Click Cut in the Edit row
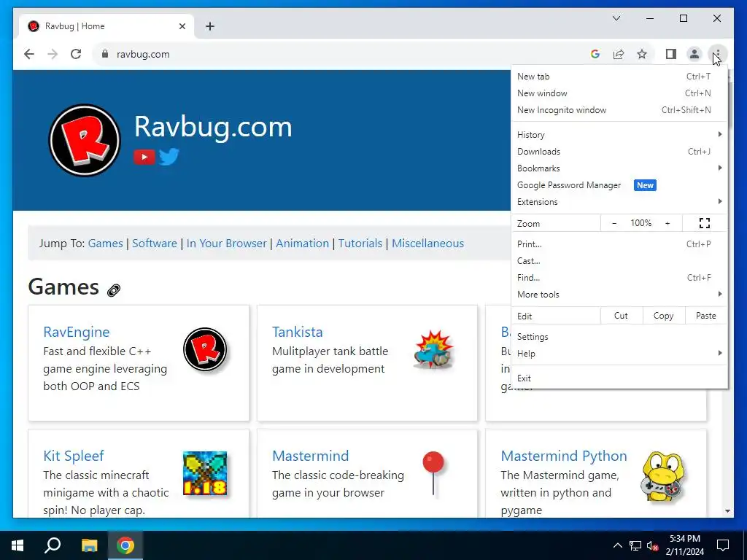This screenshot has height=560, width=747. [622, 315]
